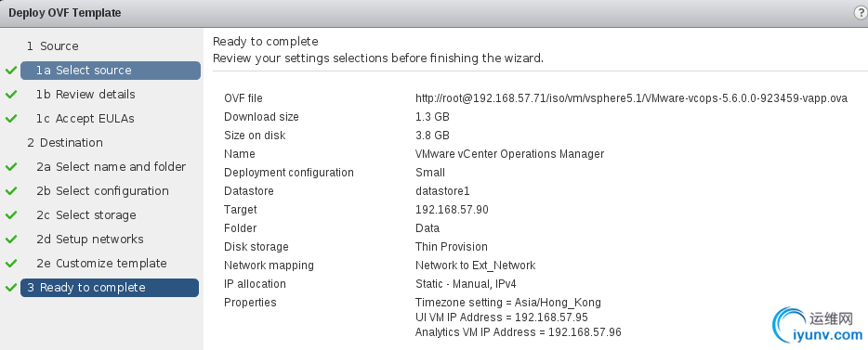The width and height of the screenshot is (868, 350).
Task: Go to step 1a Select source
Action: tap(111, 71)
